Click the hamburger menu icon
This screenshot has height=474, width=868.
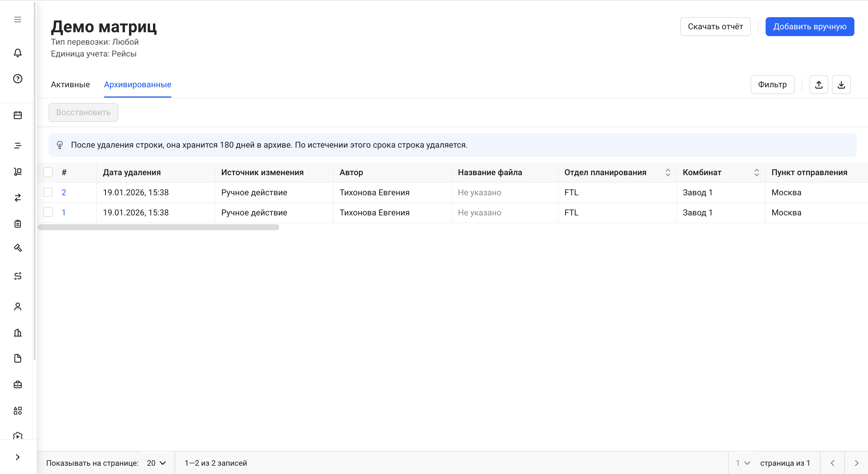pyautogui.click(x=17, y=20)
